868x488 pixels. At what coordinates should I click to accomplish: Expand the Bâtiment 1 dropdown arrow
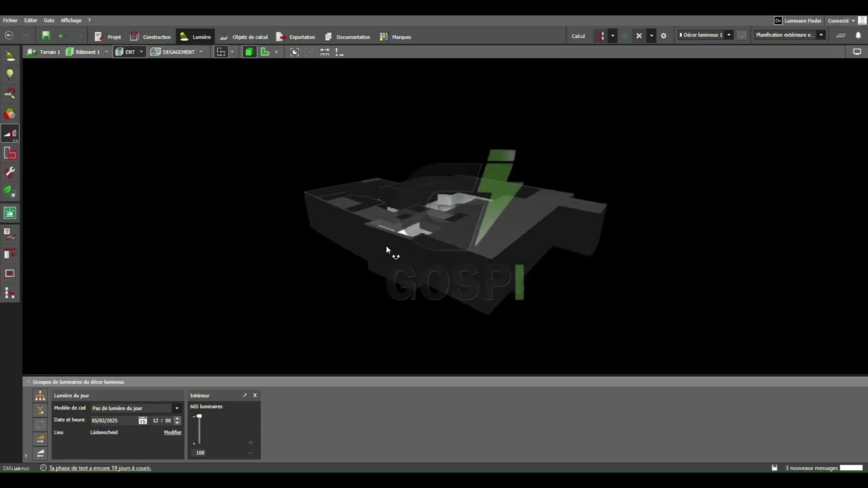(x=106, y=52)
